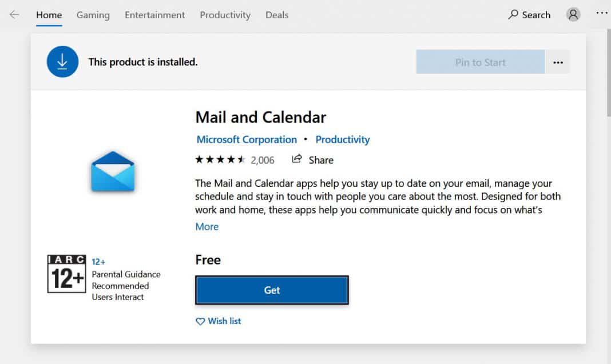
Task: Open the See more ellipsis menu top right
Action: (x=601, y=13)
